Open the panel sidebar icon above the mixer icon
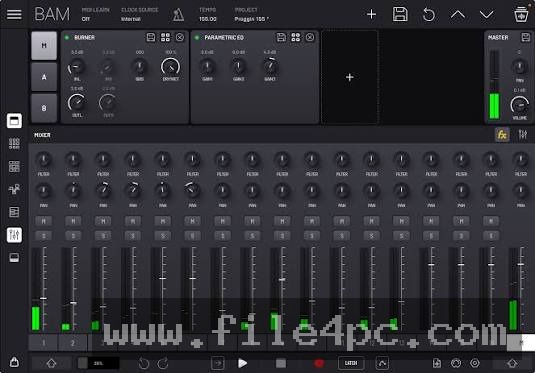The height and width of the screenshot is (373, 535). pos(14,212)
